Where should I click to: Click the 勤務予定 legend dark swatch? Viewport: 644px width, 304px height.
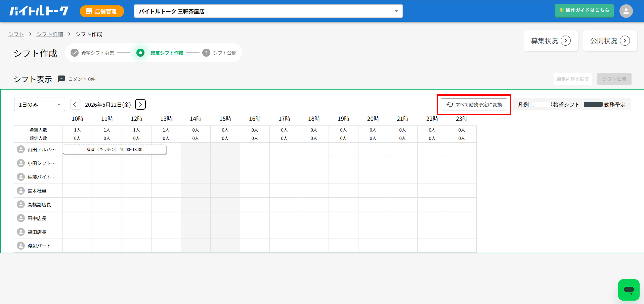[593, 104]
